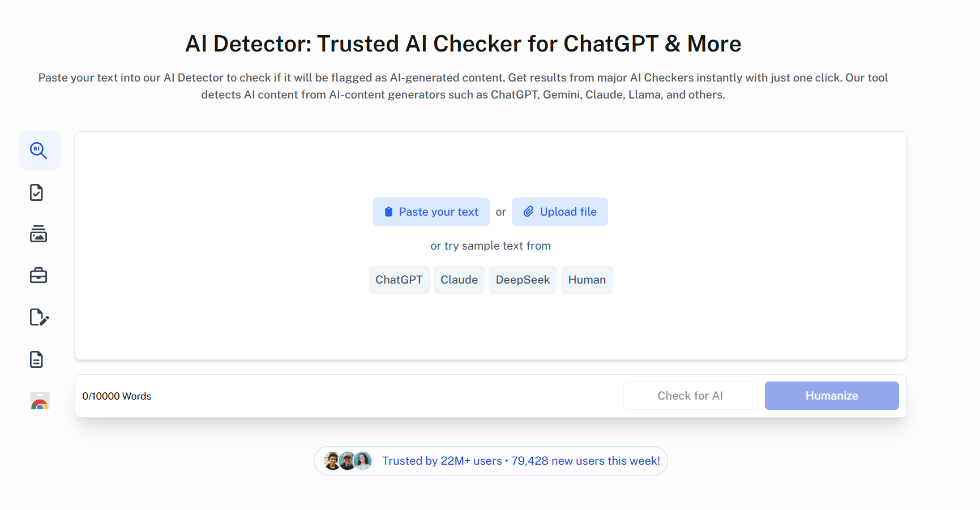
Task: Select the Claude sample text option
Action: pos(459,279)
